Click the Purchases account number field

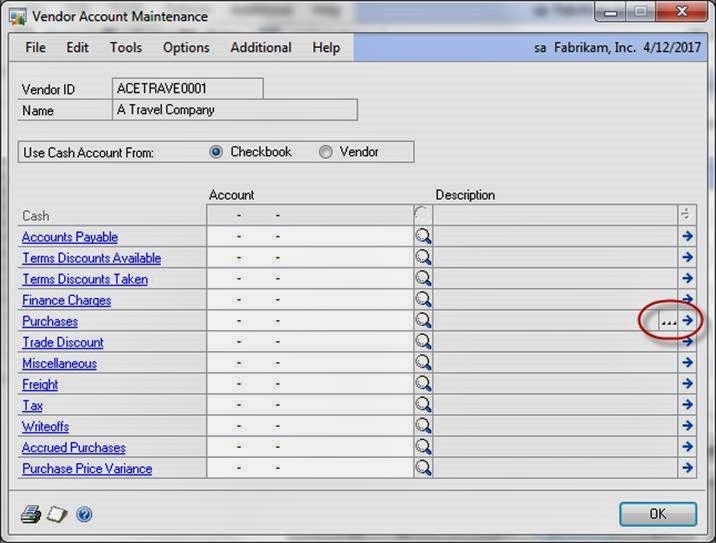pos(310,321)
